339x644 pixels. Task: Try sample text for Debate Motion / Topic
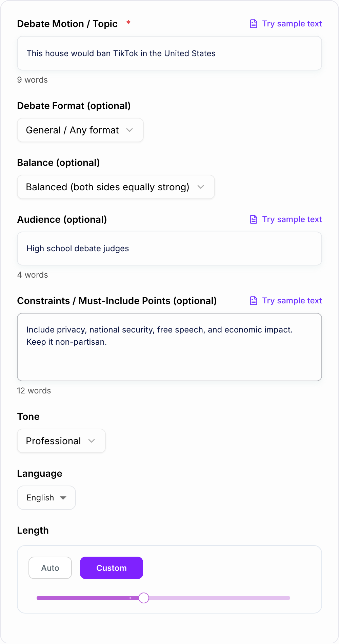click(x=286, y=24)
